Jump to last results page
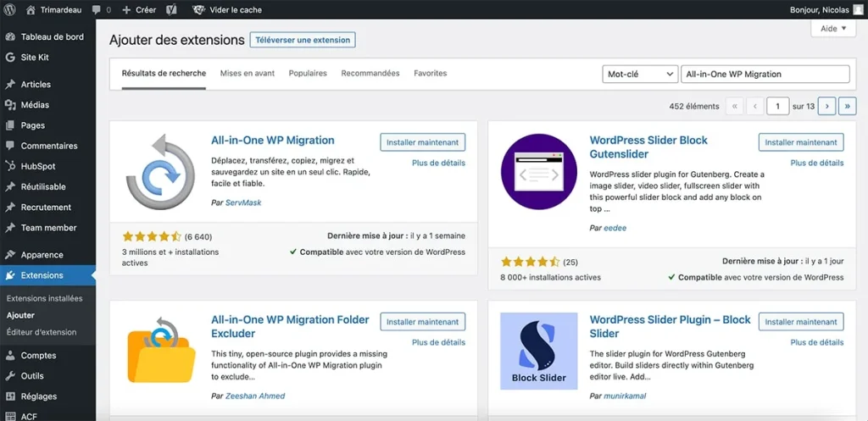Image resolution: width=868 pixels, height=421 pixels. [x=848, y=106]
